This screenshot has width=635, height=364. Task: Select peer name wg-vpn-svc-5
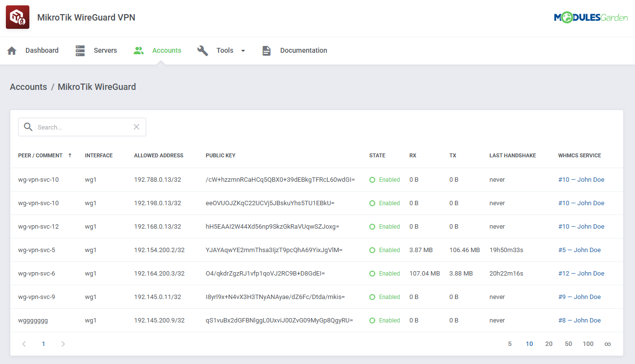click(37, 250)
